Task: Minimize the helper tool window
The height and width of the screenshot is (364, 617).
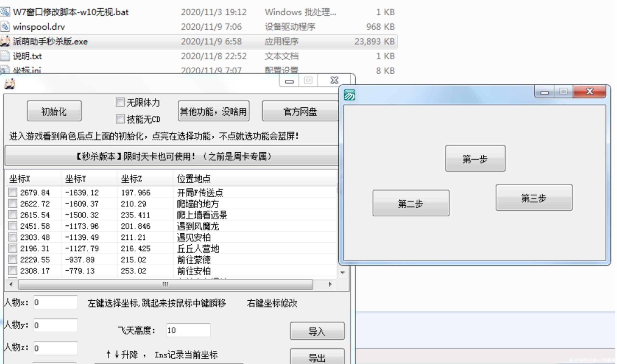Action: pyautogui.click(x=289, y=81)
